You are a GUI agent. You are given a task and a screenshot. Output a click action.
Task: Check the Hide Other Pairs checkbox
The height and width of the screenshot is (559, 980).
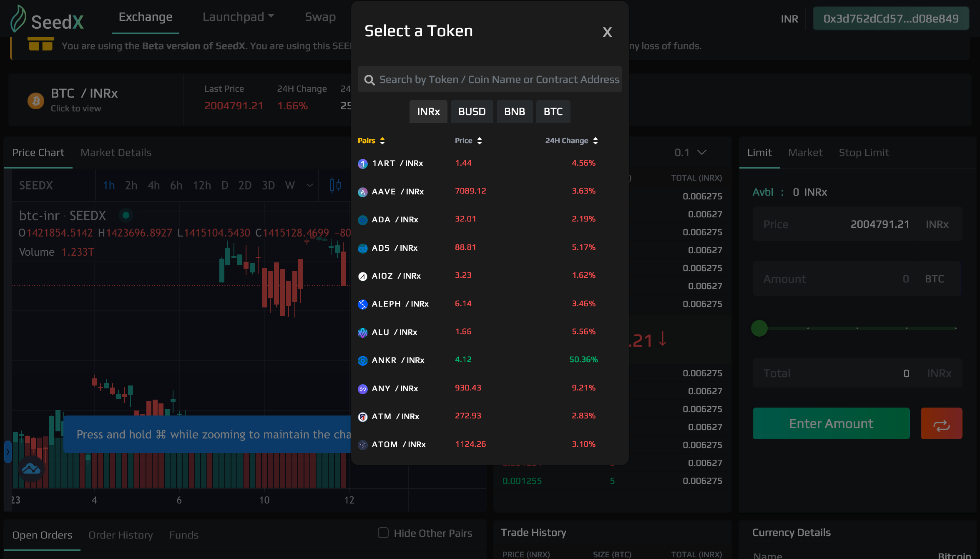(383, 533)
